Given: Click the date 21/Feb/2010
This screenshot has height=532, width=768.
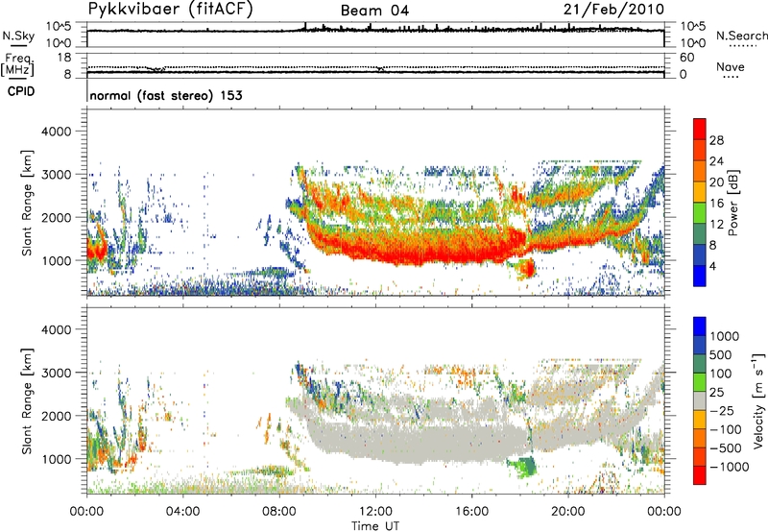Looking at the screenshot, I should [x=613, y=10].
